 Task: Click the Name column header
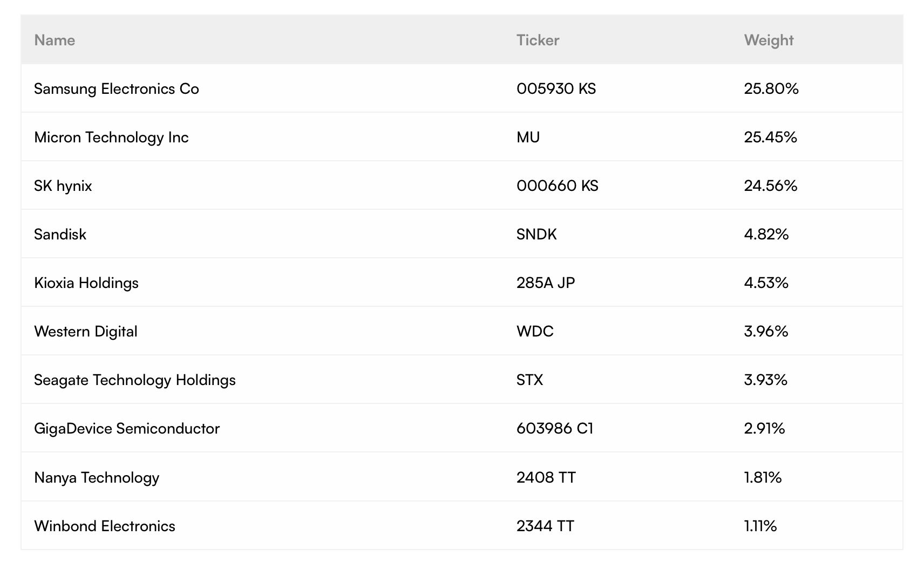click(55, 40)
